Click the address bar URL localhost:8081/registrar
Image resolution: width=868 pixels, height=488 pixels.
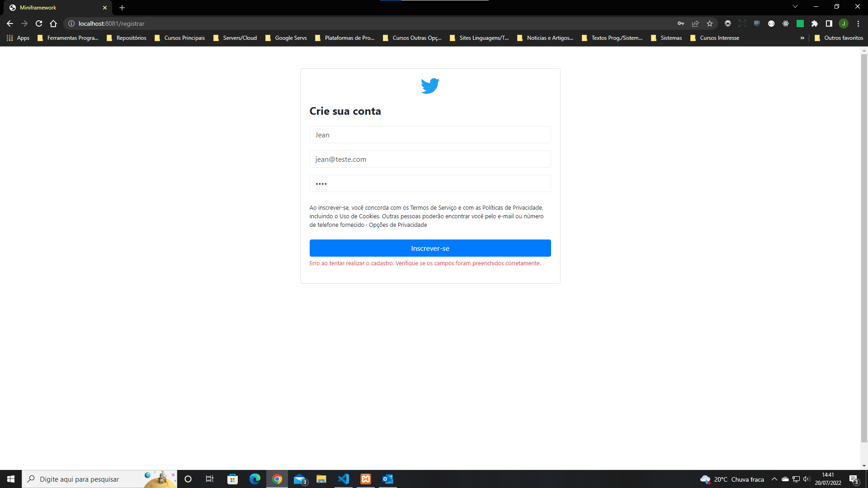(112, 23)
